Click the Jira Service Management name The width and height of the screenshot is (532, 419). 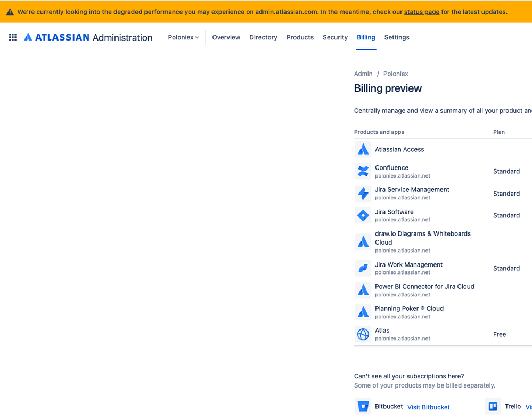click(x=412, y=189)
